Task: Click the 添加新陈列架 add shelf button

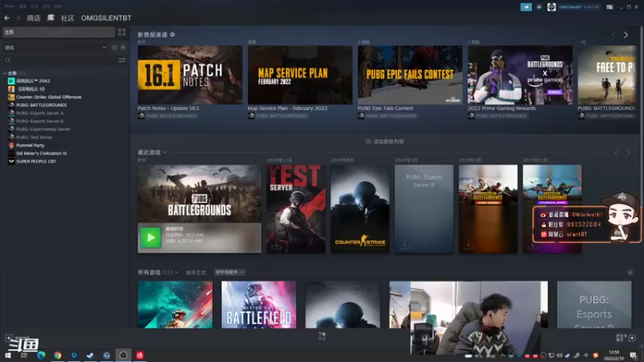Action: [385, 142]
